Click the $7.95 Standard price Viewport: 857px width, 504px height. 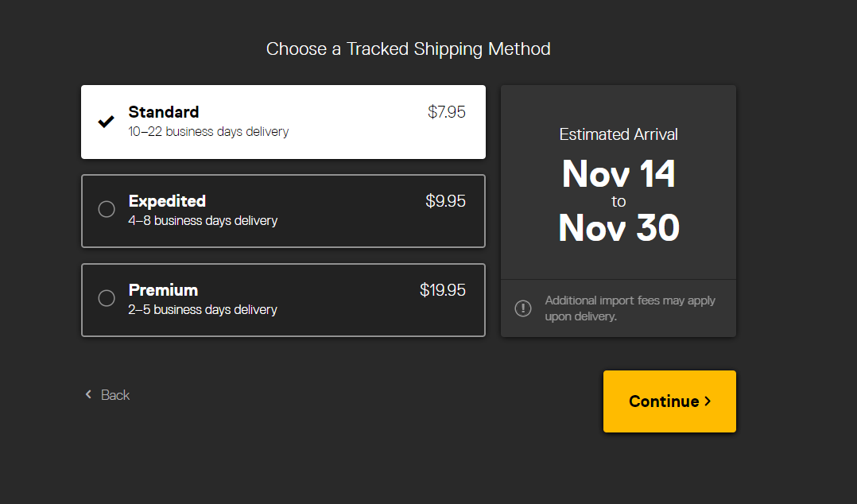[447, 112]
